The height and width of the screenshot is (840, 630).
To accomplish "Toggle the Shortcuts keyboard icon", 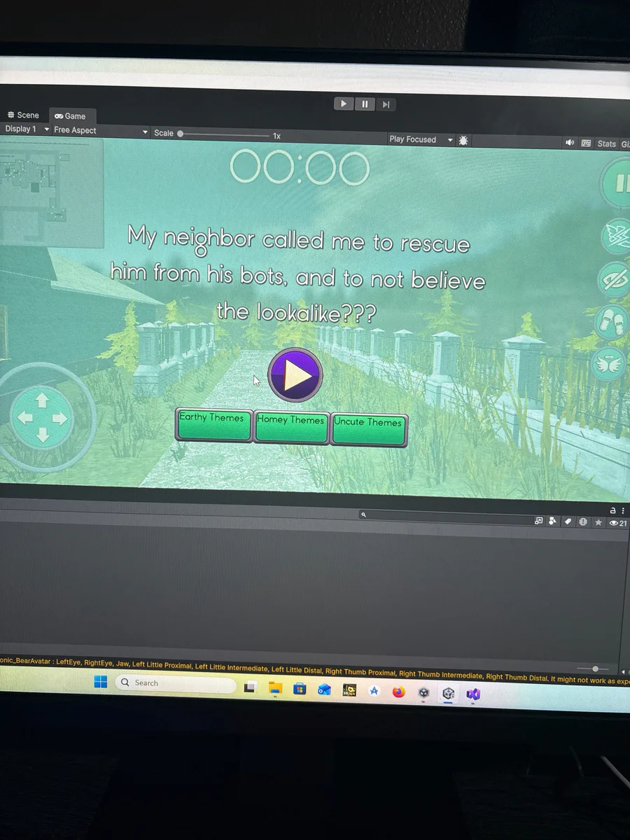I will [586, 143].
